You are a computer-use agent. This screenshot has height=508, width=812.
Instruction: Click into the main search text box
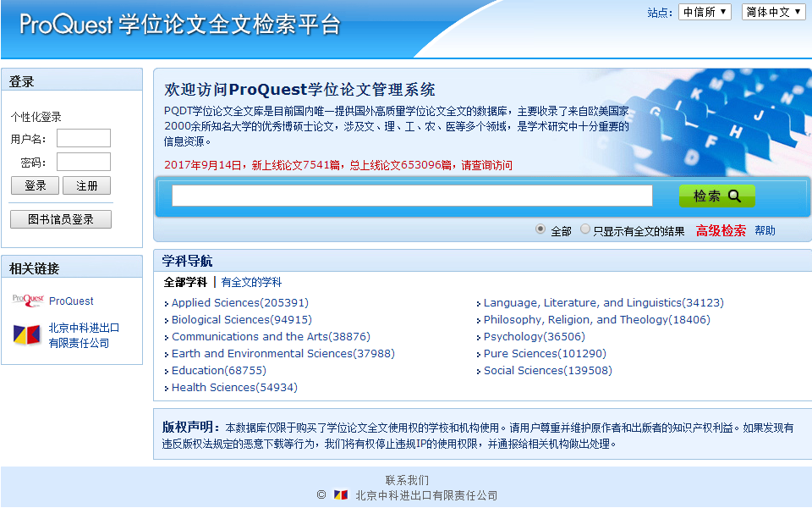click(x=412, y=196)
